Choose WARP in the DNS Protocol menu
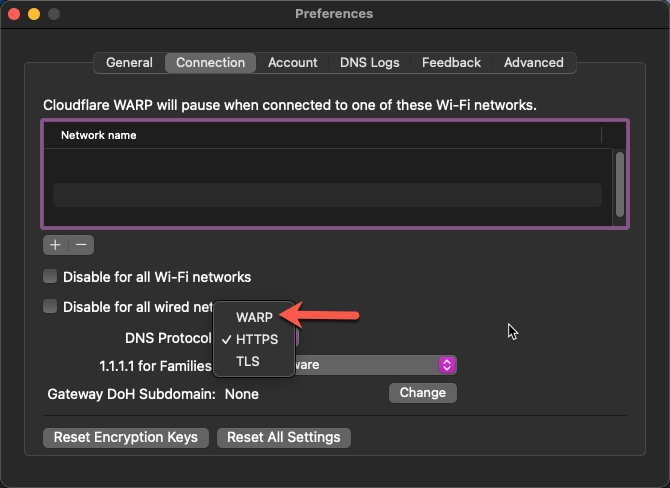The image size is (670, 488). [x=254, y=317]
